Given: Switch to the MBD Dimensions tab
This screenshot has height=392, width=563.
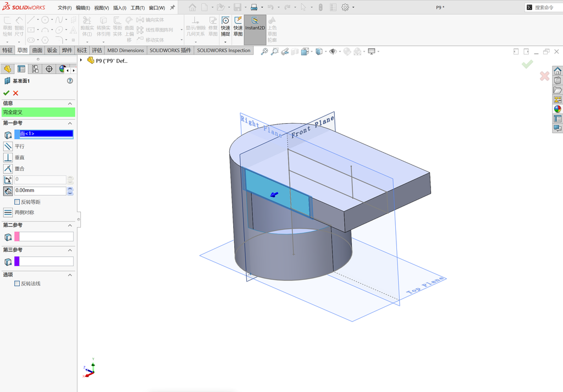Looking at the screenshot, I should 126,50.
